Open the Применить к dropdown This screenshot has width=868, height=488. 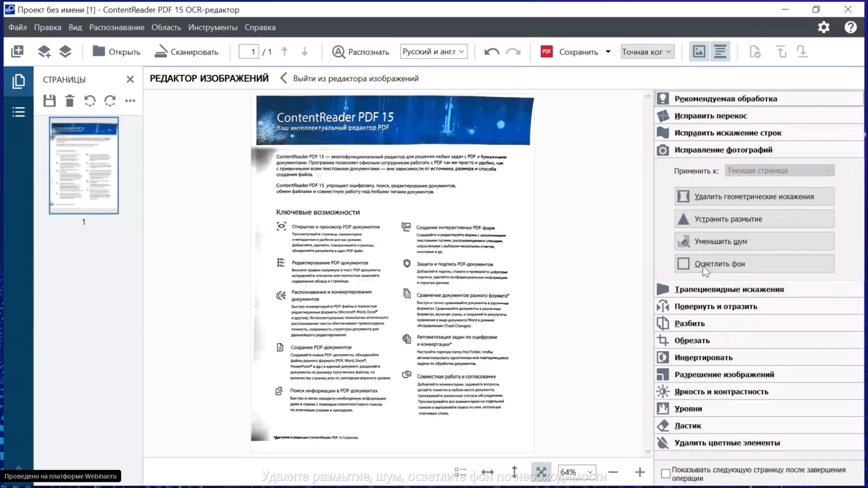coord(779,170)
